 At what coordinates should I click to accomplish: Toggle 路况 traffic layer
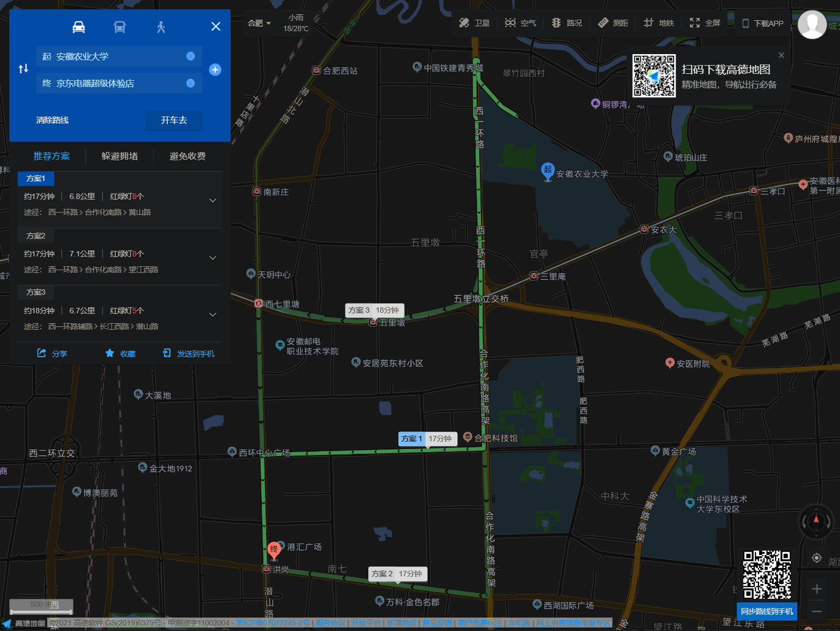tap(567, 23)
